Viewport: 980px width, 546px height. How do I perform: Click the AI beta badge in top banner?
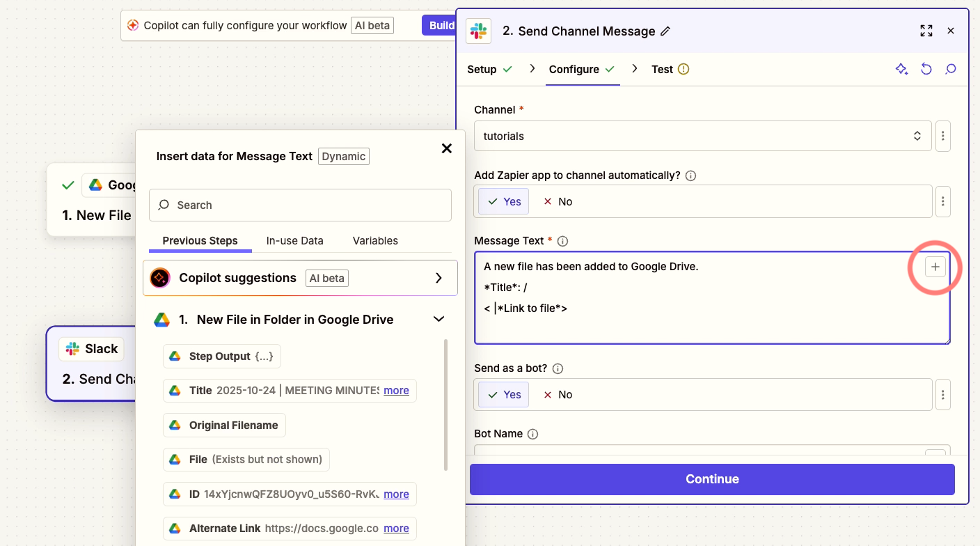click(x=372, y=26)
